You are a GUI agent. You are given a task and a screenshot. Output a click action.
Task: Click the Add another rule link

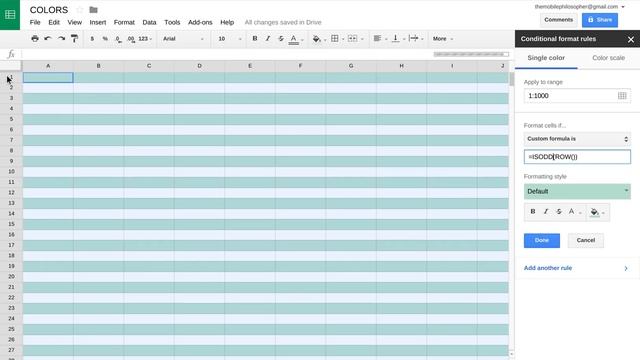click(x=548, y=268)
